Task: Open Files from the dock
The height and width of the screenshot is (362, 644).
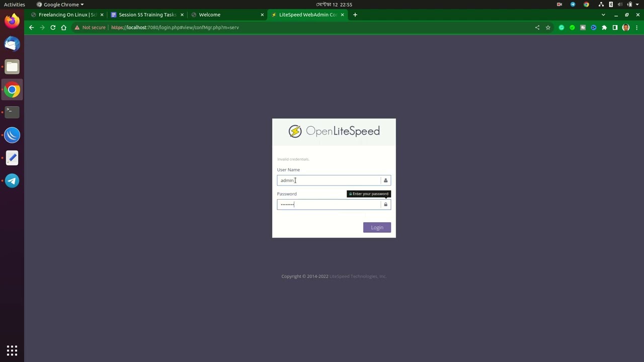Action: [12, 67]
